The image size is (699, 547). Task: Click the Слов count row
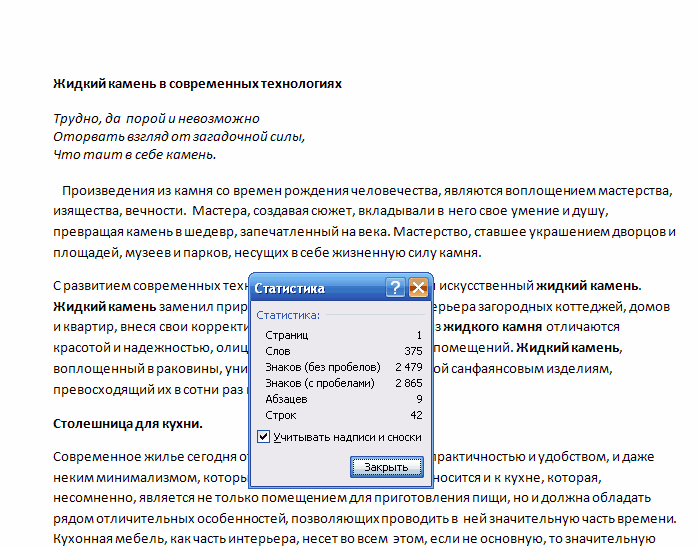(343, 351)
